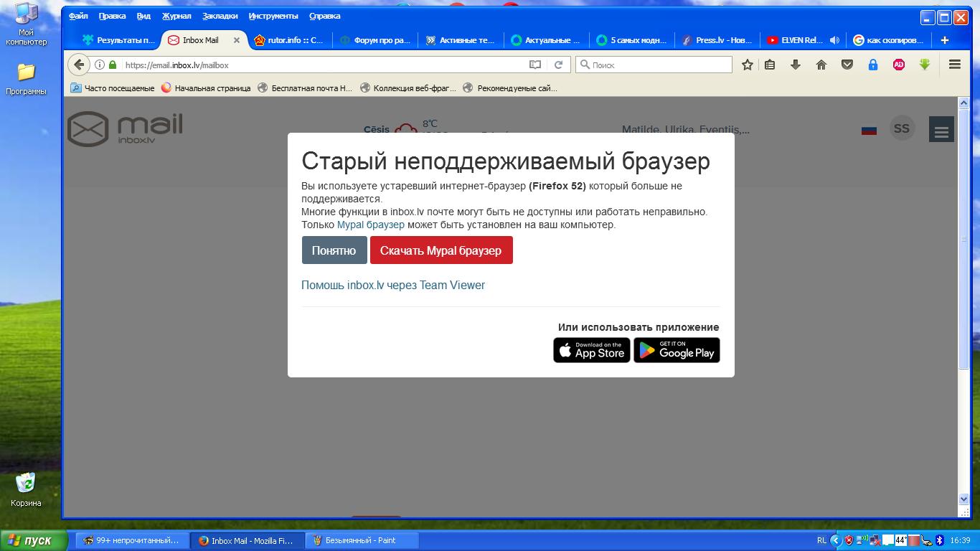Click the 44° temperature tray icon
Image resolution: width=980 pixels, height=551 pixels.
point(901,540)
